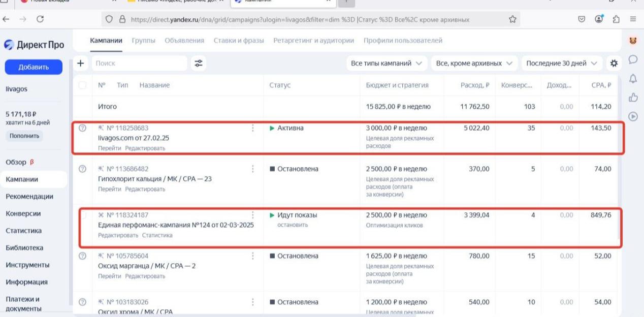This screenshot has height=317, width=644.
Task: Bookmark the page with the star icon
Action: 512,19
